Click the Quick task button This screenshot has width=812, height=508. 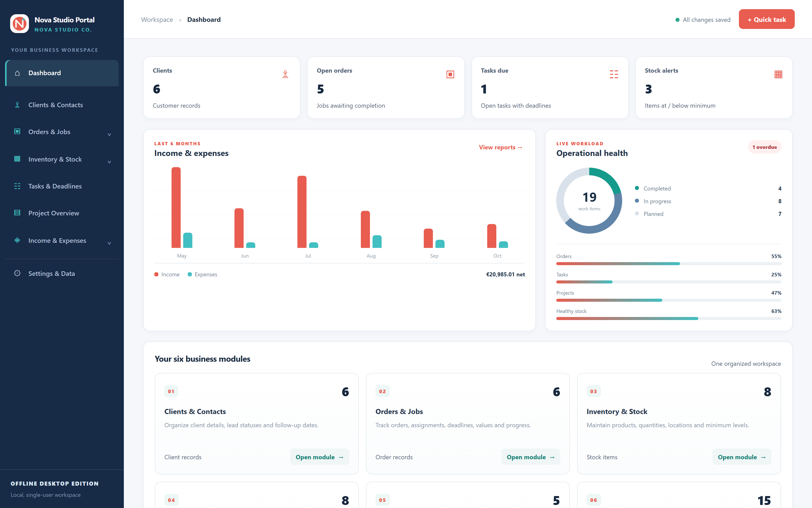point(766,19)
